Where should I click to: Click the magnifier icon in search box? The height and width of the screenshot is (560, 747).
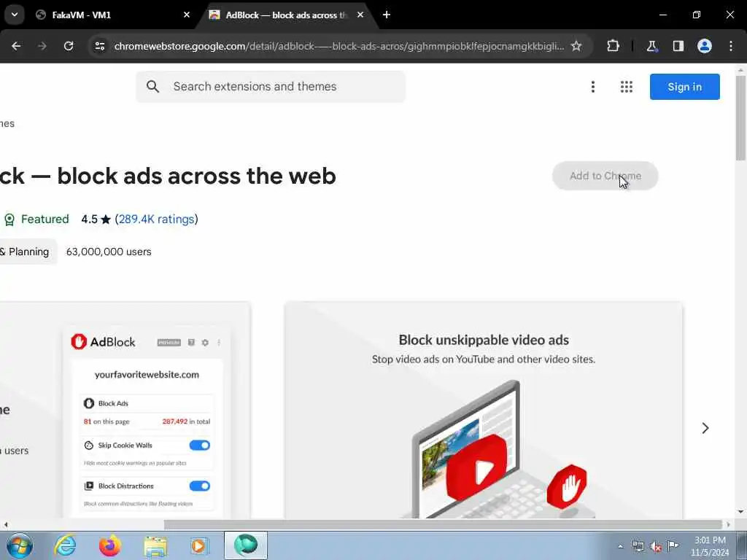153,87
